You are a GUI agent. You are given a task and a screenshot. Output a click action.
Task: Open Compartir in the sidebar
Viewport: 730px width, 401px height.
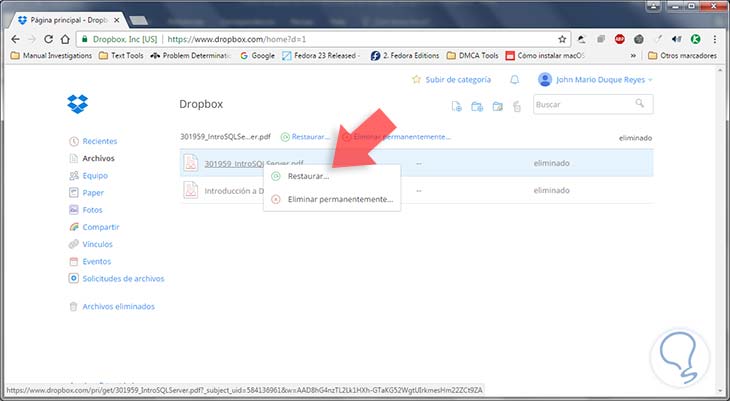[101, 227]
